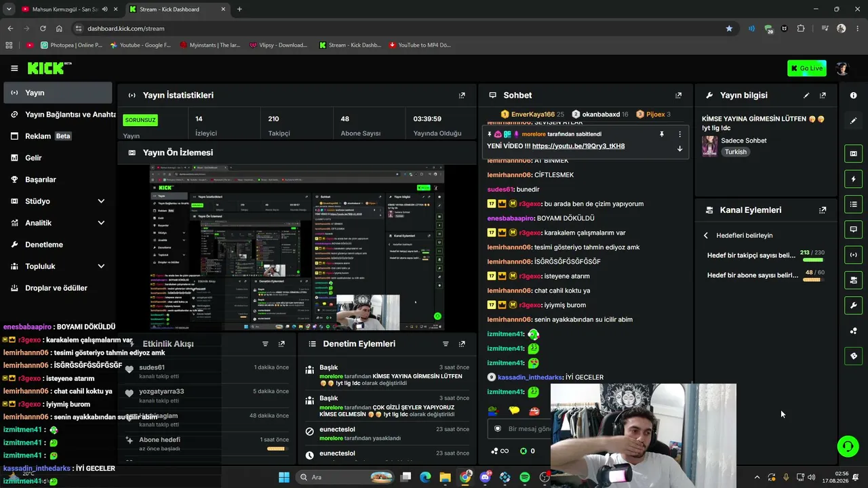Go back from Hedefleri belirleyin
This screenshot has width=868, height=488.
point(706,235)
